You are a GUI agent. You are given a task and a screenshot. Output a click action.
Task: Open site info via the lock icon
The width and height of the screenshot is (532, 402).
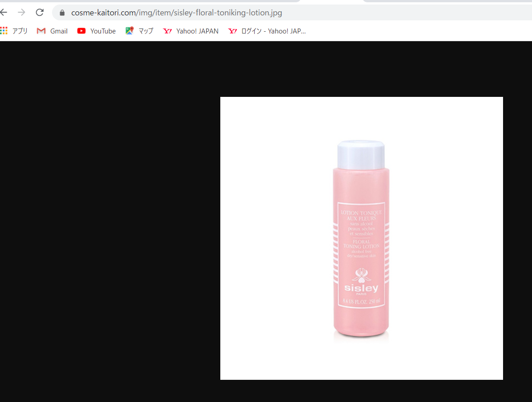click(62, 13)
